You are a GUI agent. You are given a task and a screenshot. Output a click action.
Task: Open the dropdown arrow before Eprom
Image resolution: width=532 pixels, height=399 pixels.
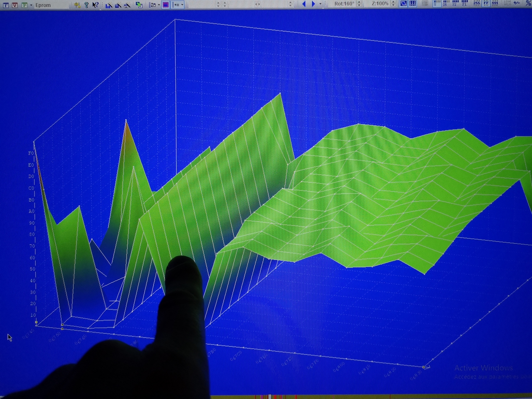pyautogui.click(x=31, y=5)
